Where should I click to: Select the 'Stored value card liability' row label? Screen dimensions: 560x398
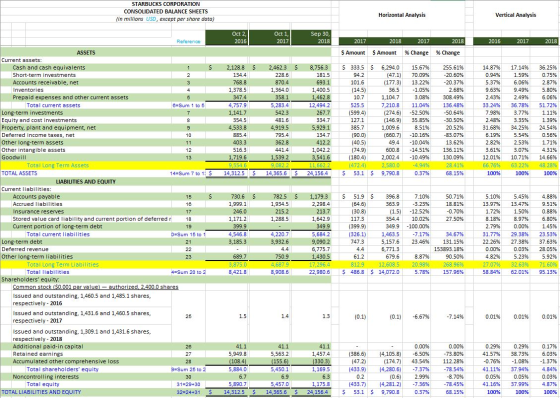pyautogui.click(x=92, y=219)
